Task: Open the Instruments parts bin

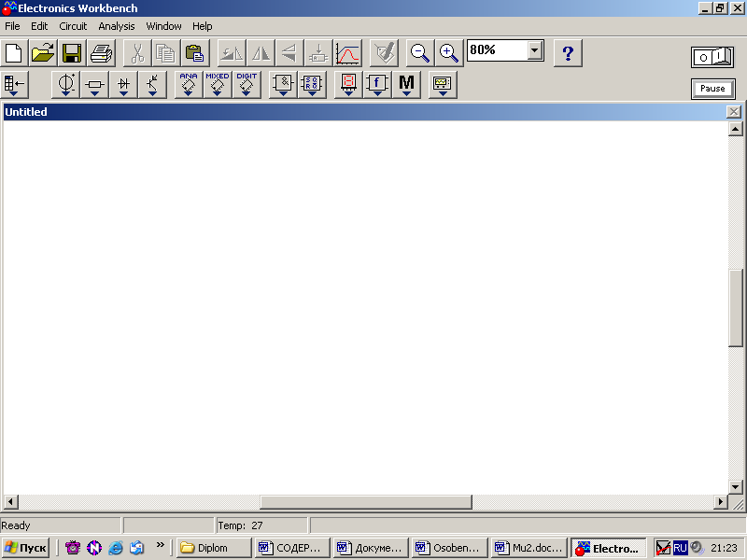Action: (x=443, y=85)
